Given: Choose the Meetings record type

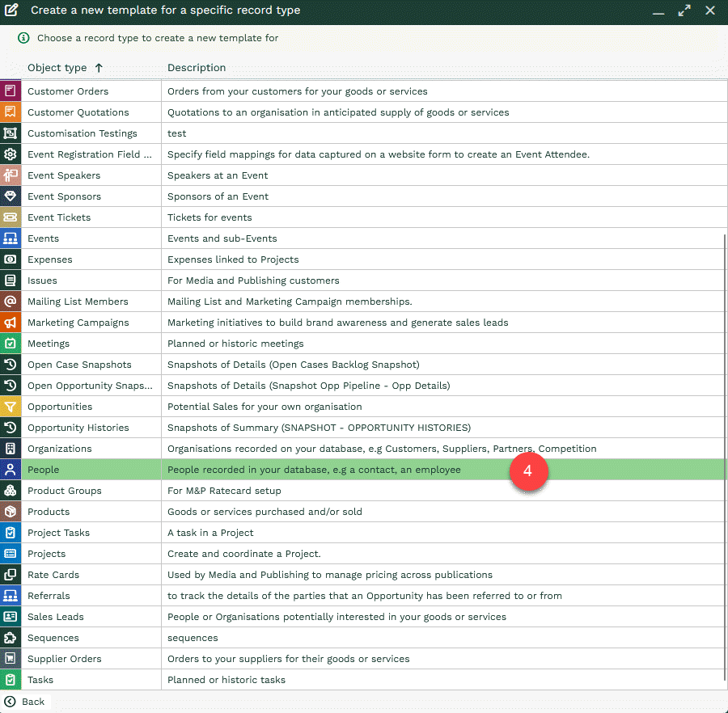Looking at the screenshot, I should coord(363,344).
